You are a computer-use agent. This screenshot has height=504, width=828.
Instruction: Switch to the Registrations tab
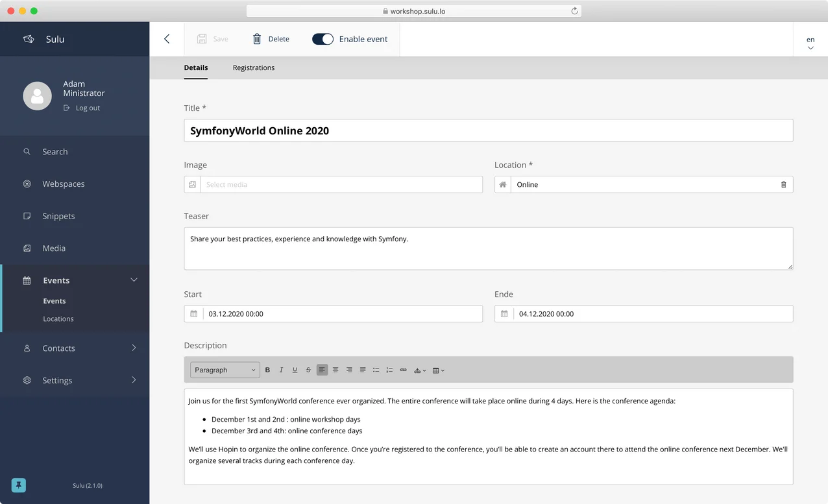pyautogui.click(x=254, y=67)
